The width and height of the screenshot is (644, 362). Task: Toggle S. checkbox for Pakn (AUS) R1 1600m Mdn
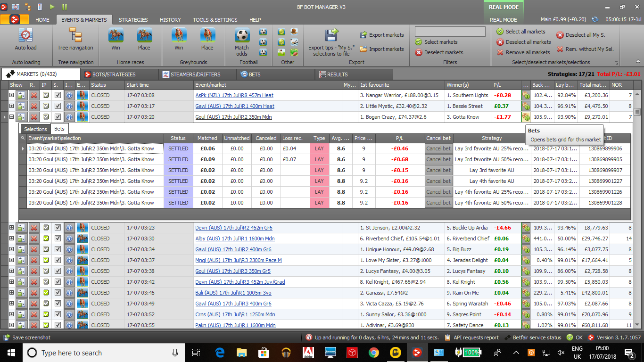[58, 325]
